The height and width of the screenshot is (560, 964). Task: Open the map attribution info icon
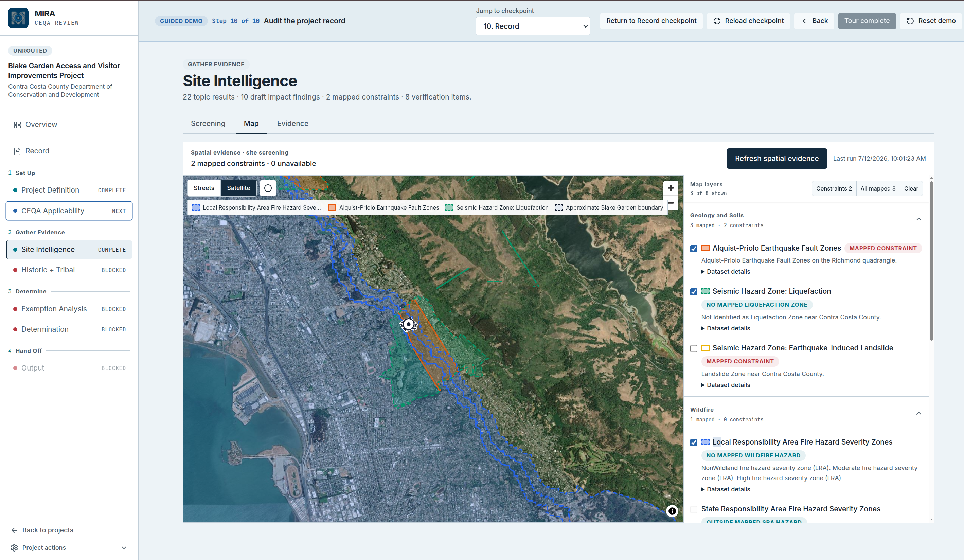[x=672, y=511]
